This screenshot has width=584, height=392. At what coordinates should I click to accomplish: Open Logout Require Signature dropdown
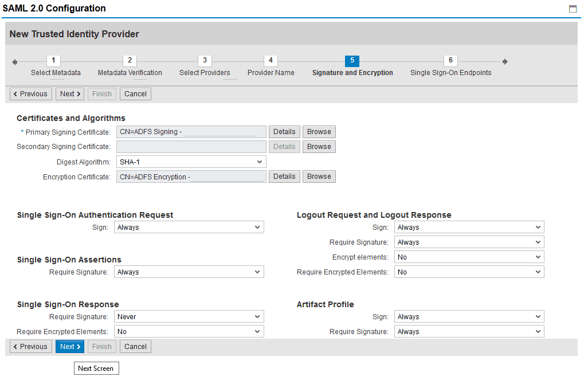469,242
